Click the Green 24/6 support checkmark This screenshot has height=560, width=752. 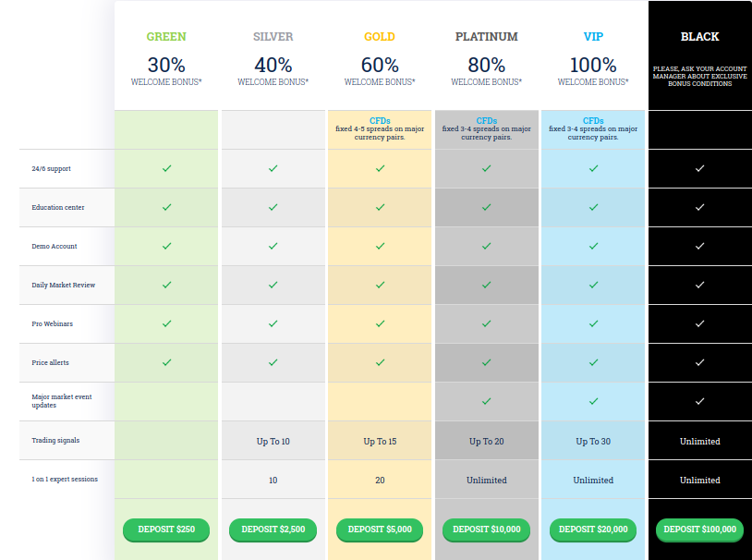pos(166,168)
